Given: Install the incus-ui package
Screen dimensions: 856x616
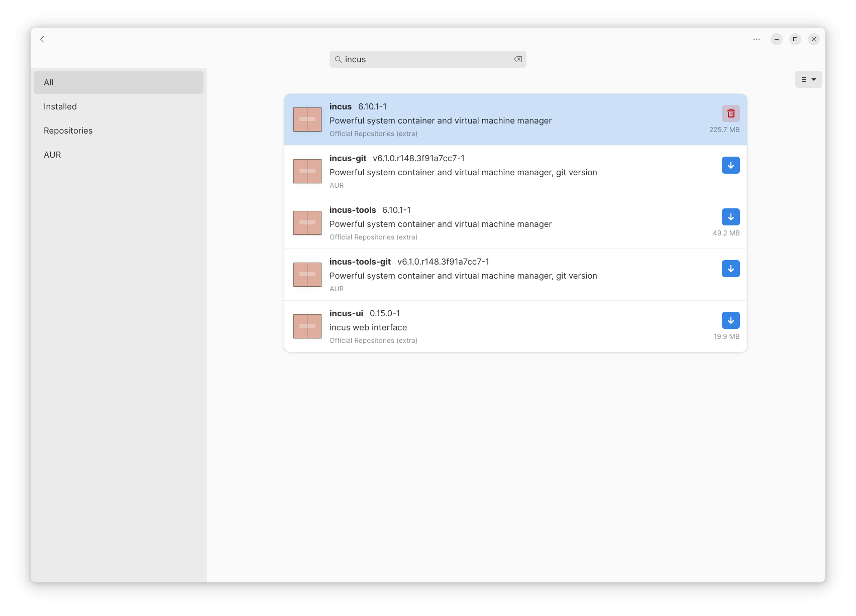Looking at the screenshot, I should 731,320.
